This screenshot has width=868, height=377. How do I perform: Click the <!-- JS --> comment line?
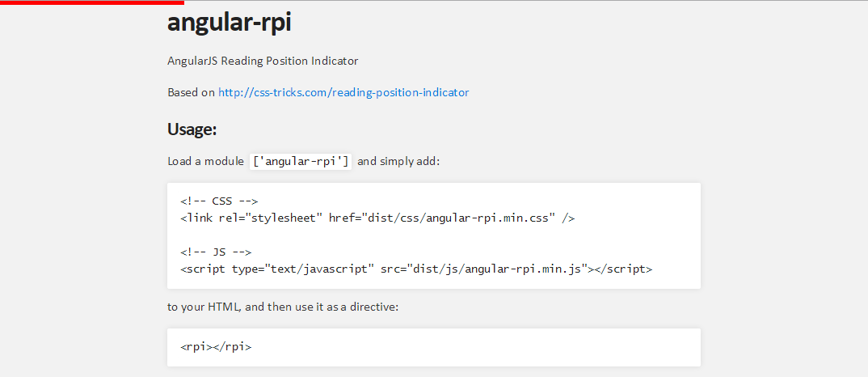216,252
